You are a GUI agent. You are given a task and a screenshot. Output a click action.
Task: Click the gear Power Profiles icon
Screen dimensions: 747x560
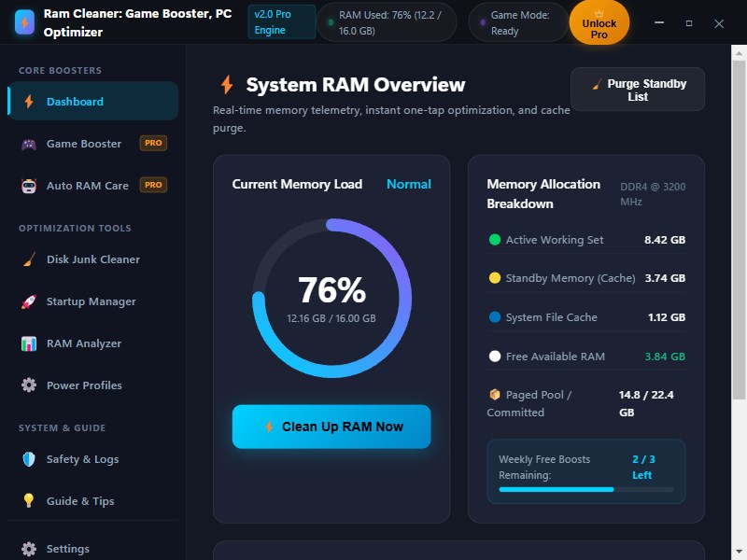click(29, 385)
